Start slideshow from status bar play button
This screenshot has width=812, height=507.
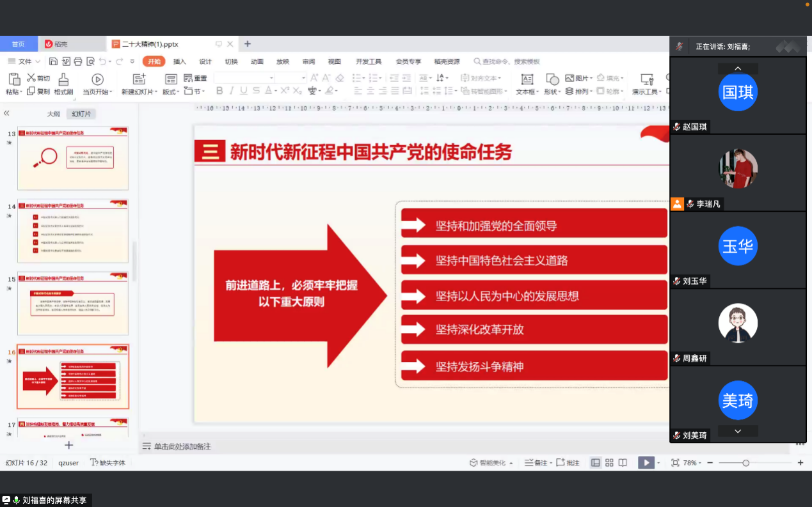pyautogui.click(x=646, y=463)
